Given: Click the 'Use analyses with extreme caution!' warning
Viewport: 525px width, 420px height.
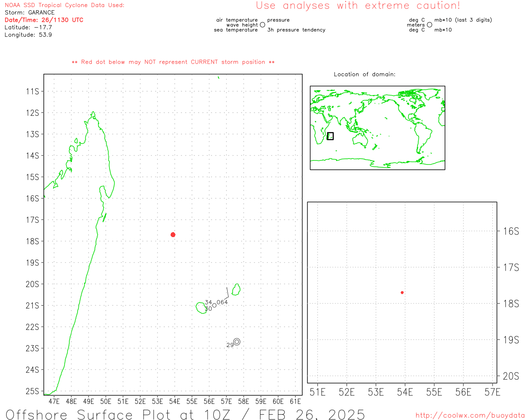Looking at the screenshot, I should click(358, 5).
